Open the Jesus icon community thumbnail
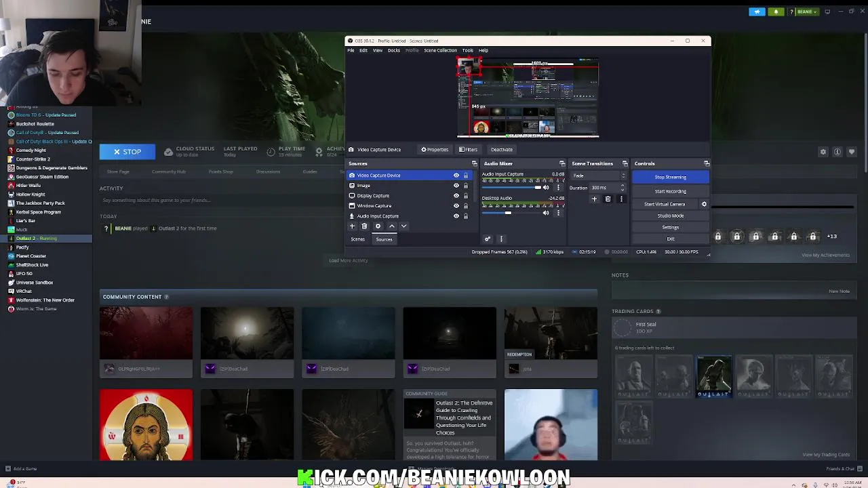868x488 pixels. pos(146,425)
